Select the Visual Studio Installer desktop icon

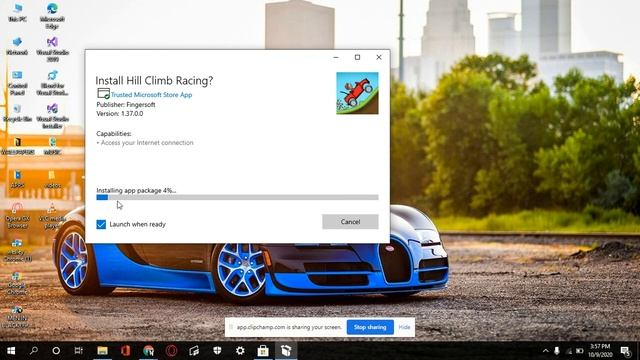pyautogui.click(x=52, y=116)
